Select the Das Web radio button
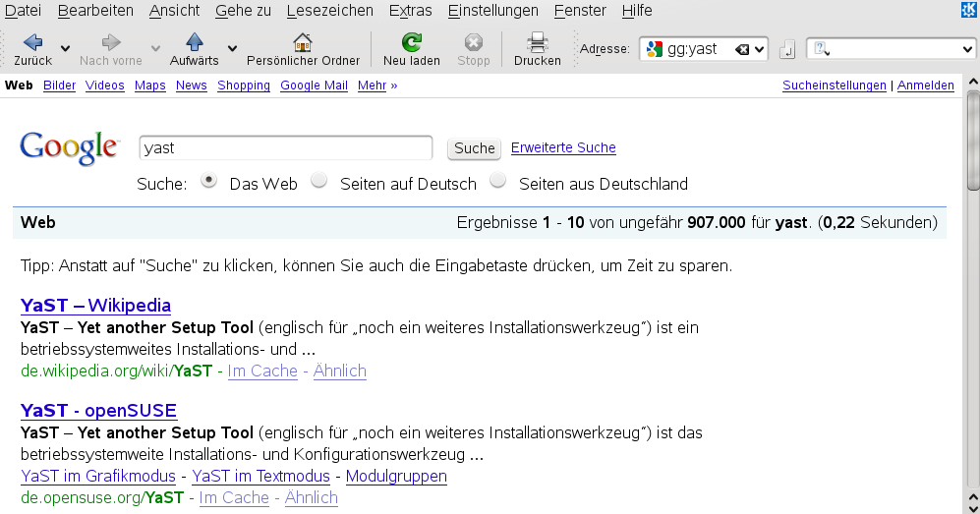Viewport: 980px width, 514px height. 208,181
